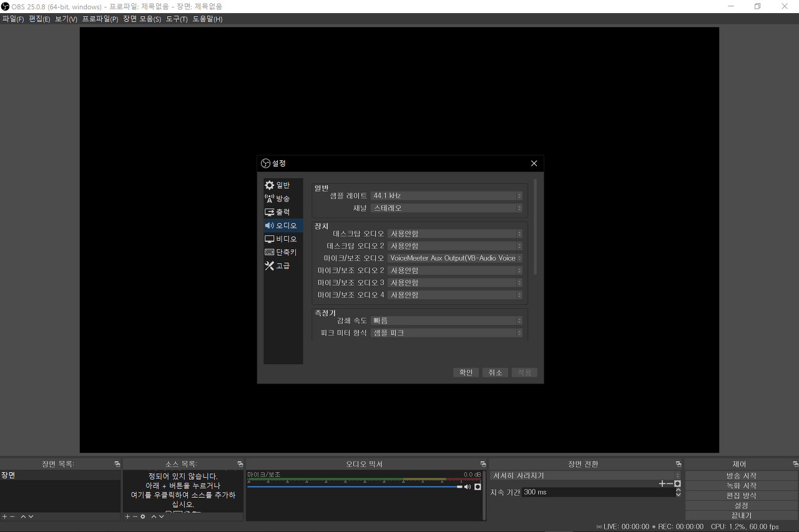The width and height of the screenshot is (799, 532).
Task: Open the 도움말(H) menu
Action: 207,19
